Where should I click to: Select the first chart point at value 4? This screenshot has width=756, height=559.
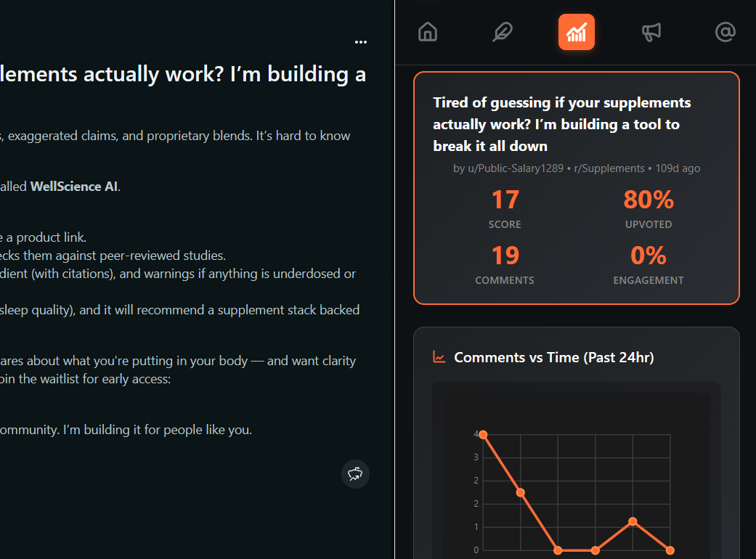point(483,435)
